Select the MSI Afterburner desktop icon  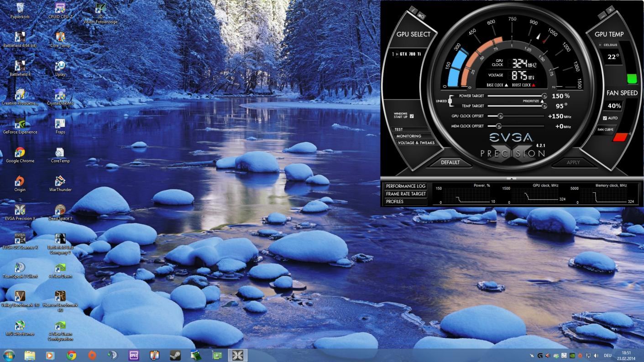[x=20, y=328]
